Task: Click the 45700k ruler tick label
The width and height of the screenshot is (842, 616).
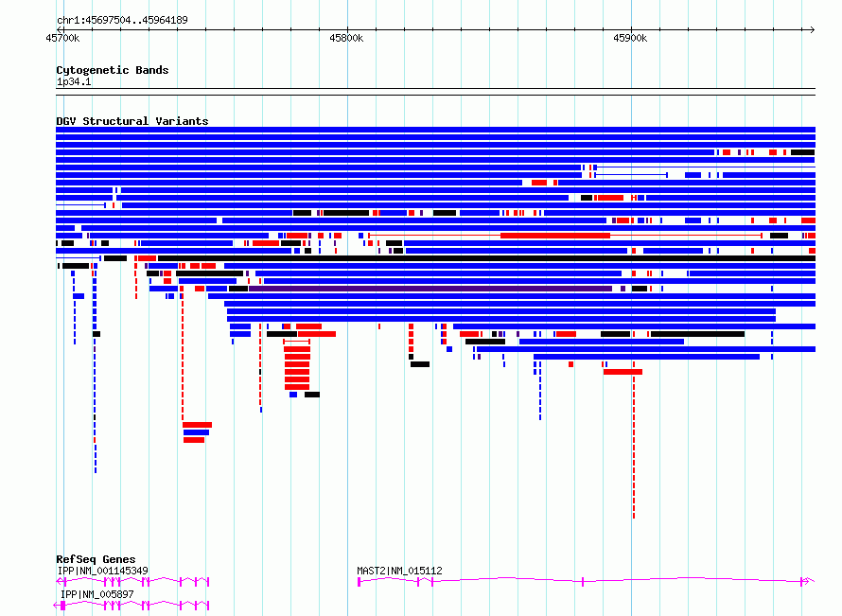Action: (62, 38)
